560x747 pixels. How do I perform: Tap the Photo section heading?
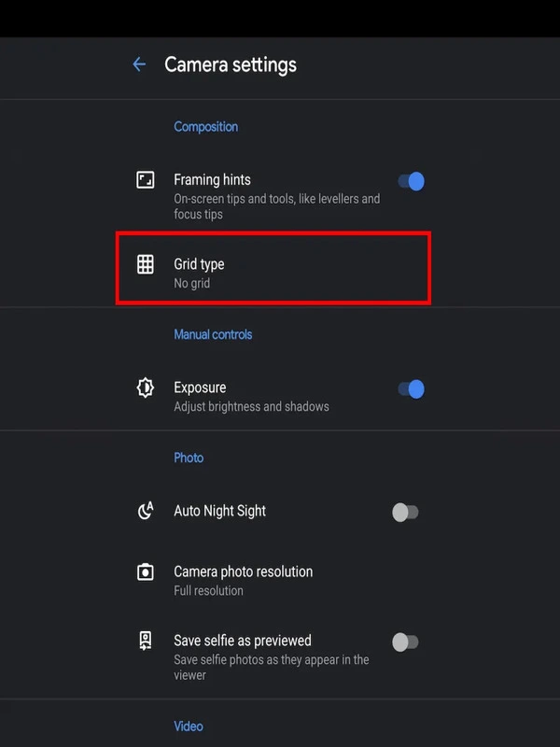(189, 458)
